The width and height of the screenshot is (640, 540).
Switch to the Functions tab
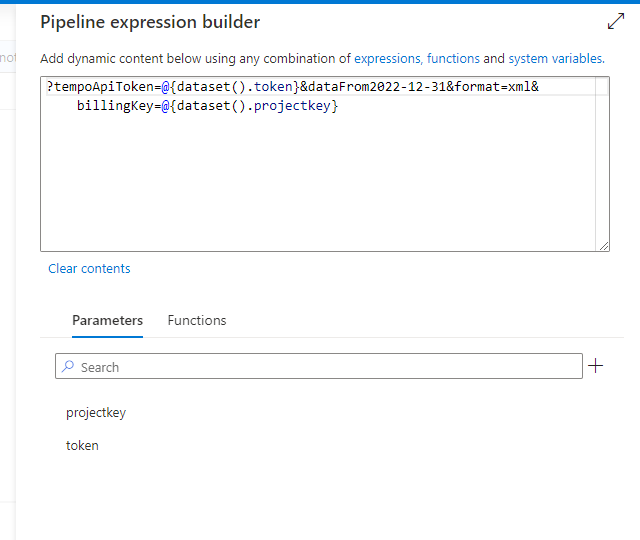click(197, 320)
